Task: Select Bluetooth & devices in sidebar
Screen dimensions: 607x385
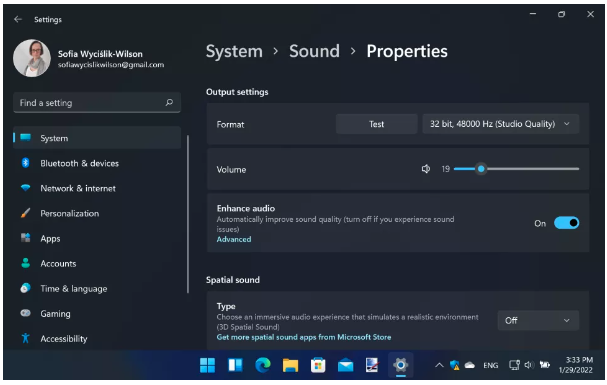Action: pos(97,163)
